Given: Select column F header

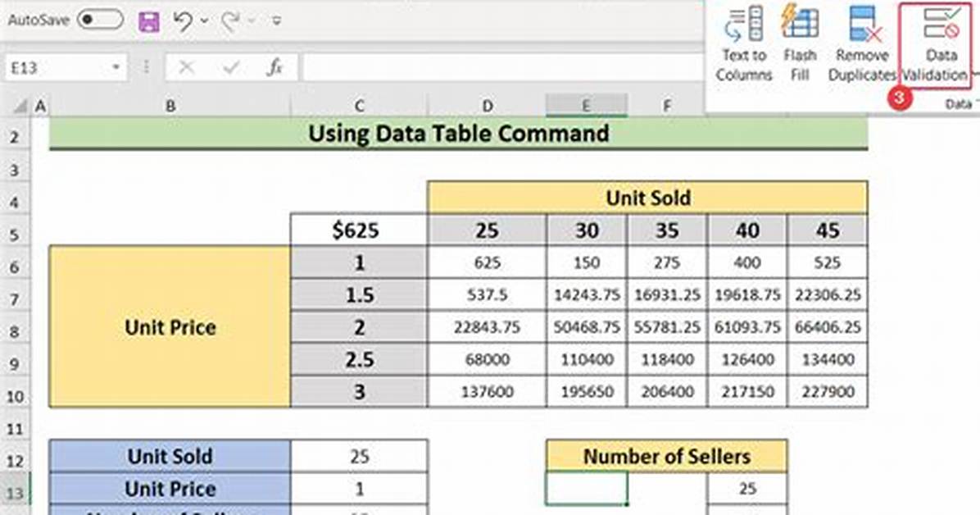Looking at the screenshot, I should click(667, 106).
